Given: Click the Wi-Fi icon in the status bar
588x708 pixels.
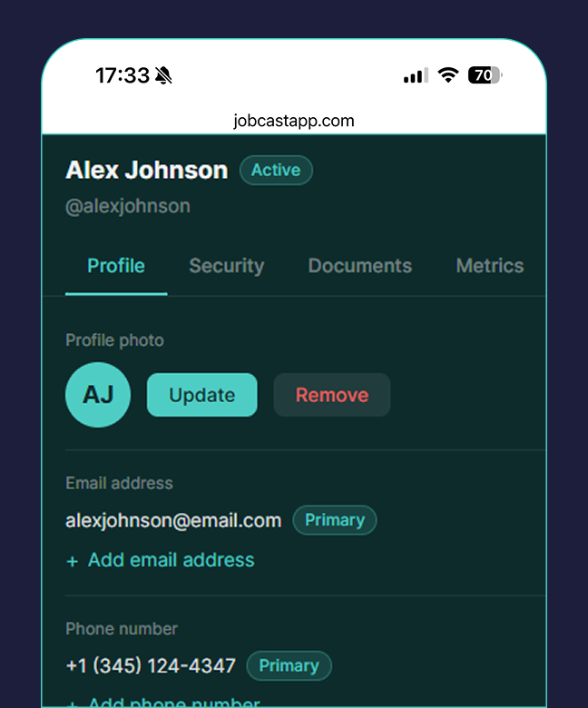Looking at the screenshot, I should (448, 75).
